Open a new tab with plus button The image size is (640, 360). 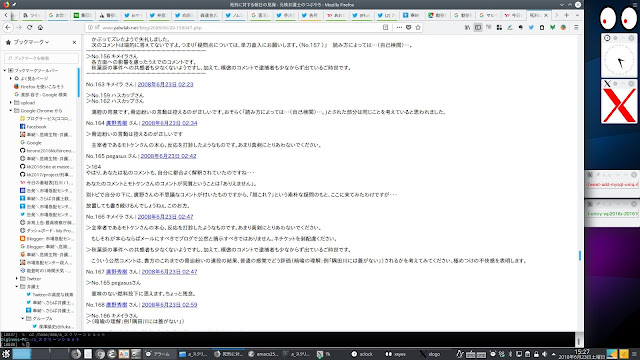point(567,15)
